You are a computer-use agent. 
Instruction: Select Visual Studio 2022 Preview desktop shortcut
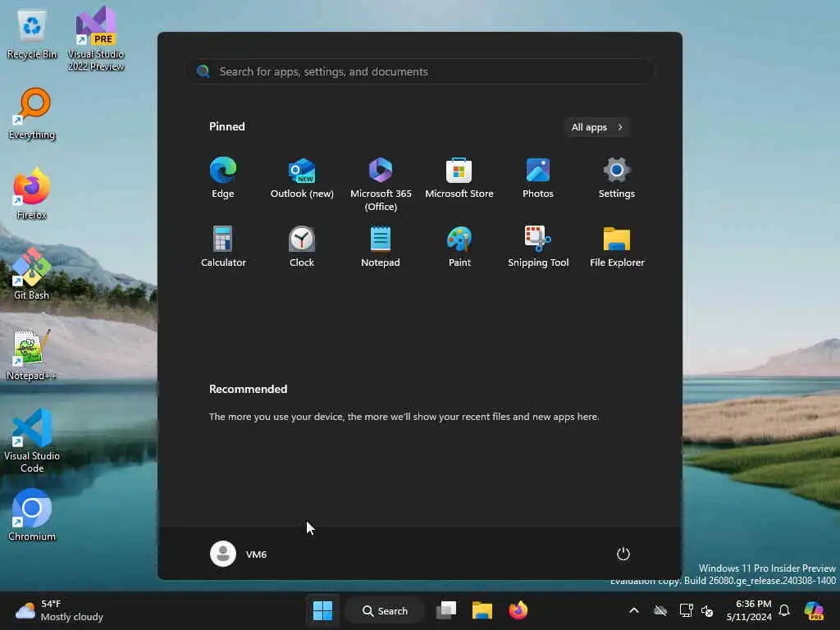(x=96, y=39)
